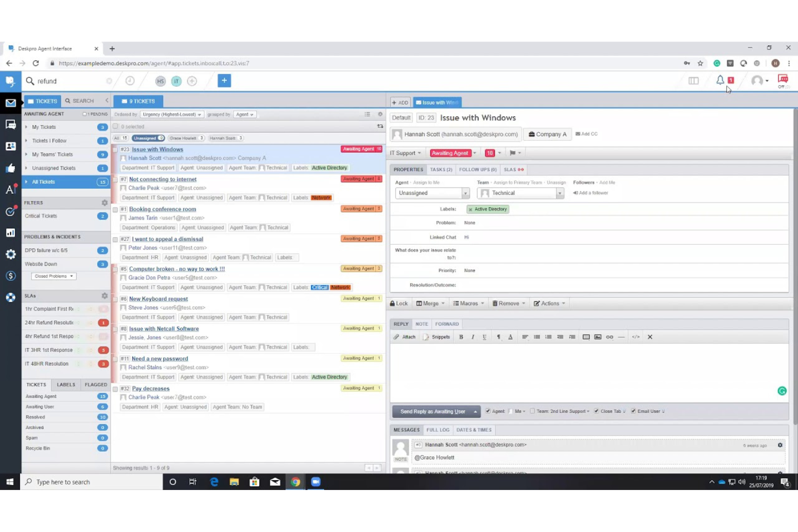Uncheck the Close Tab option
The image size is (798, 532).
point(596,411)
